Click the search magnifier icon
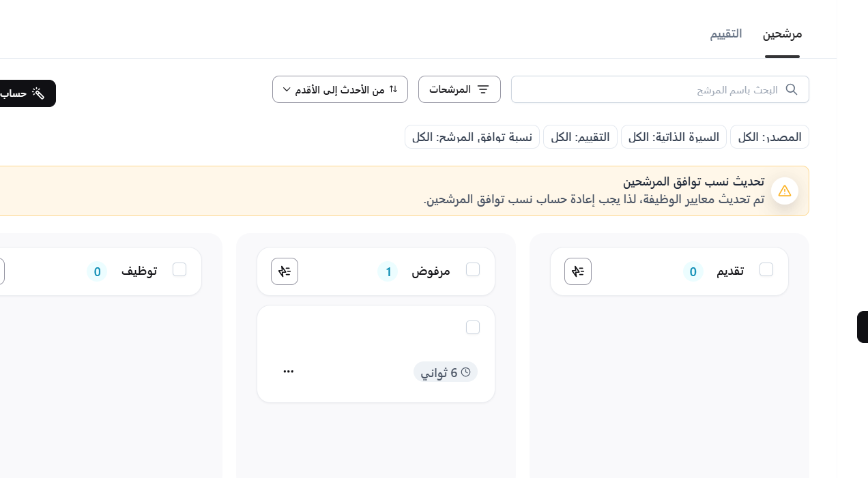Image resolution: width=868 pixels, height=478 pixels. (x=792, y=89)
